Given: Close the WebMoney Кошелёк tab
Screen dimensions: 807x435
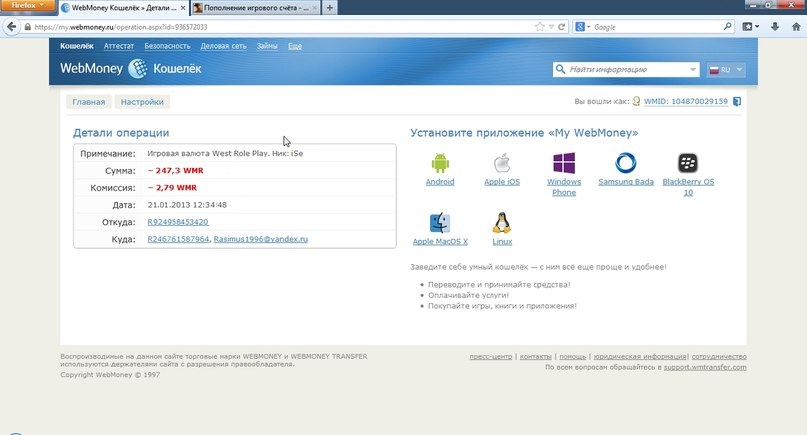Looking at the screenshot, I should tap(183, 8).
